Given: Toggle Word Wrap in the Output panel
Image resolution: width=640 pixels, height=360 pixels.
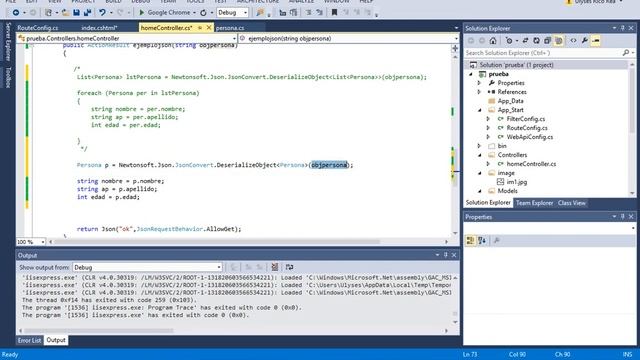Looking at the screenshot, I should point(289,267).
